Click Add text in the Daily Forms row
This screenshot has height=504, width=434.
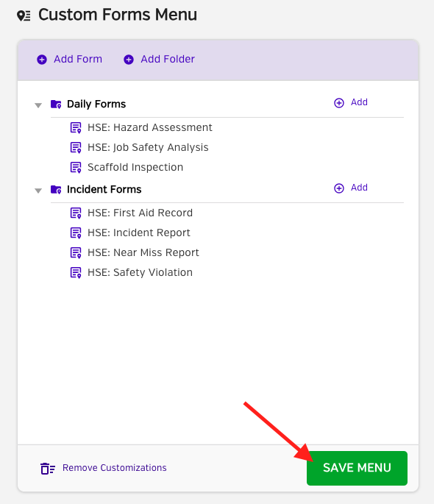359,102
